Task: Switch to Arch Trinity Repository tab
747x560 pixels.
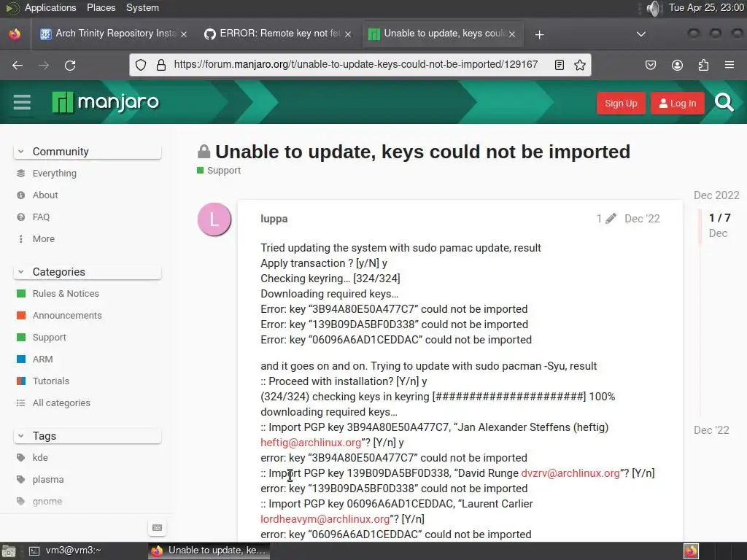Action: (x=114, y=34)
